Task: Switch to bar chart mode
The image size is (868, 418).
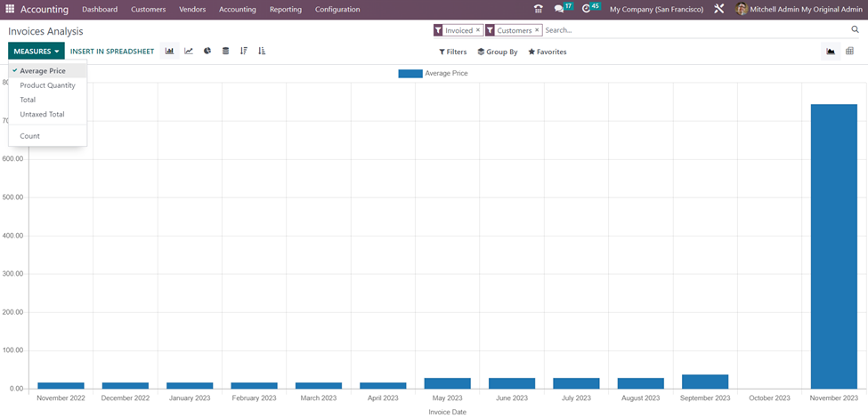Action: (x=169, y=52)
